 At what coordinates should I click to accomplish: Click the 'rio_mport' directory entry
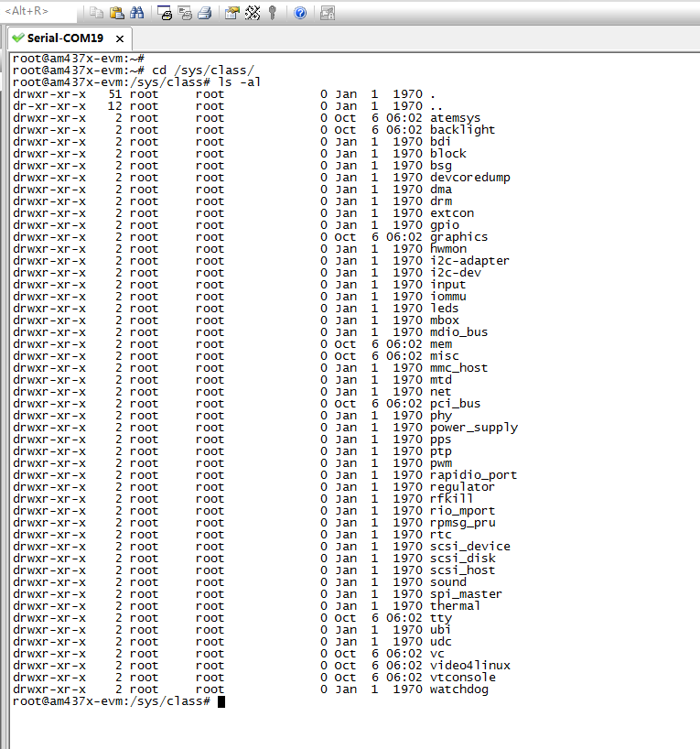click(x=462, y=511)
